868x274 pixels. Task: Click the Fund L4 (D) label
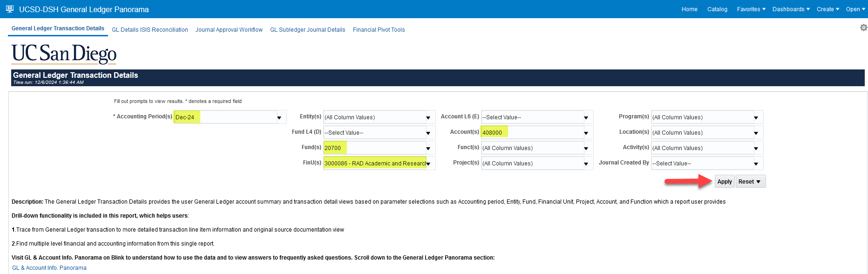tap(306, 132)
